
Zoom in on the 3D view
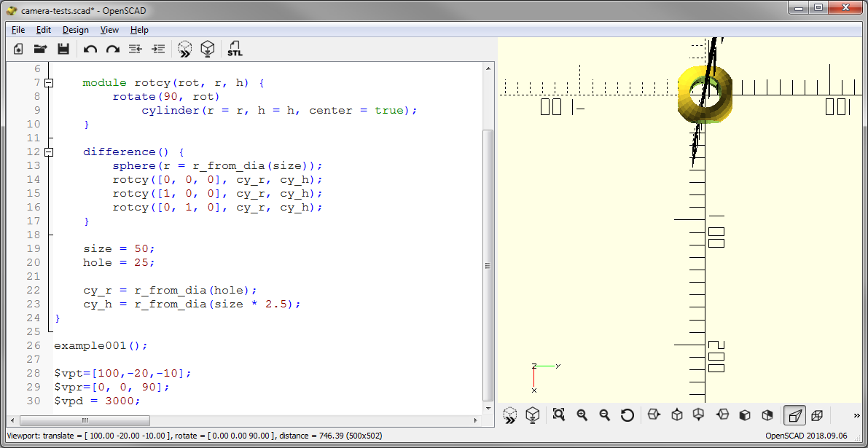[582, 414]
